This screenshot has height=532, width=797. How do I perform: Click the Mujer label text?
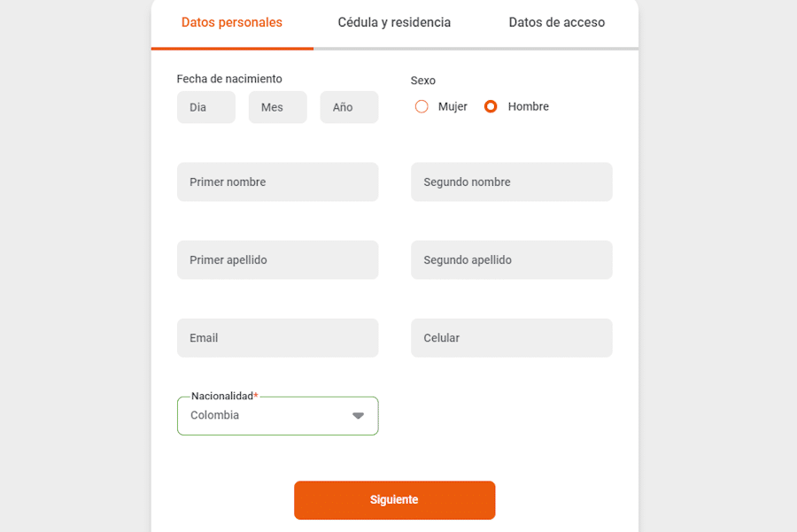453,107
